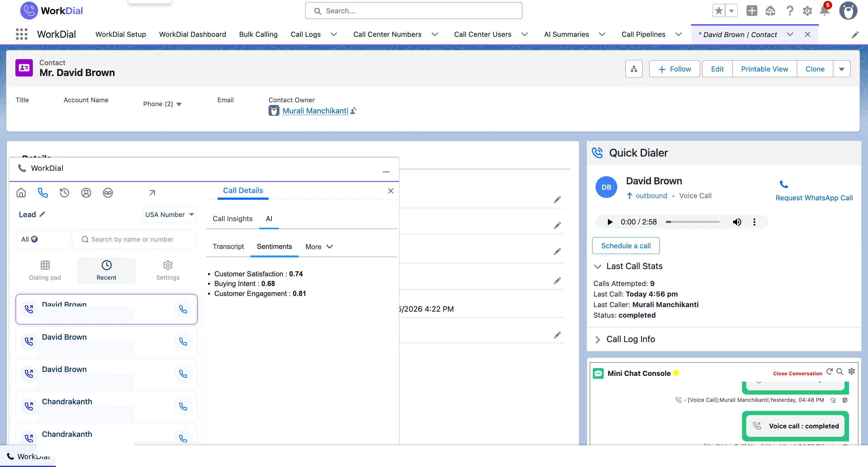This screenshot has width=868, height=467.
Task: Collapse the Last Call Stats section
Action: [597, 266]
